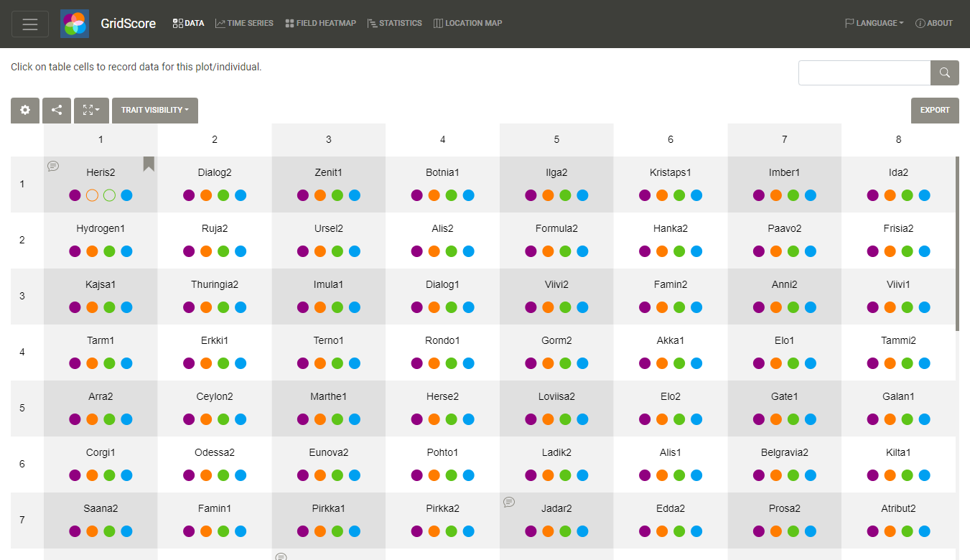Click the share icon button
Viewport: 970px width, 560px height.
pos(57,111)
